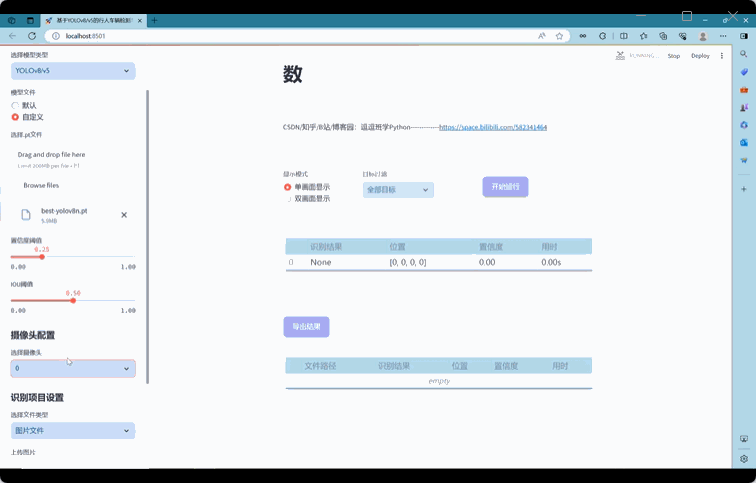Open the browser extensions icon
The height and width of the screenshot is (483, 756).
tap(602, 36)
